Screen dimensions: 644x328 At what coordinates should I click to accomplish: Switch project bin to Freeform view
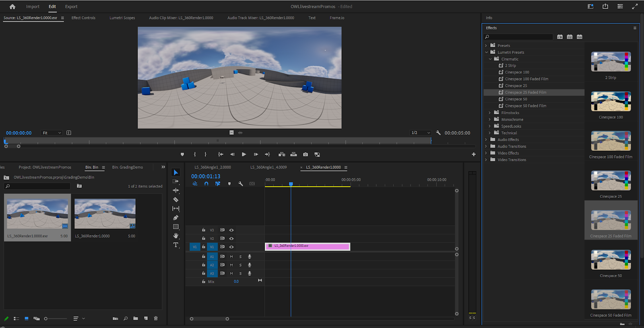37,319
